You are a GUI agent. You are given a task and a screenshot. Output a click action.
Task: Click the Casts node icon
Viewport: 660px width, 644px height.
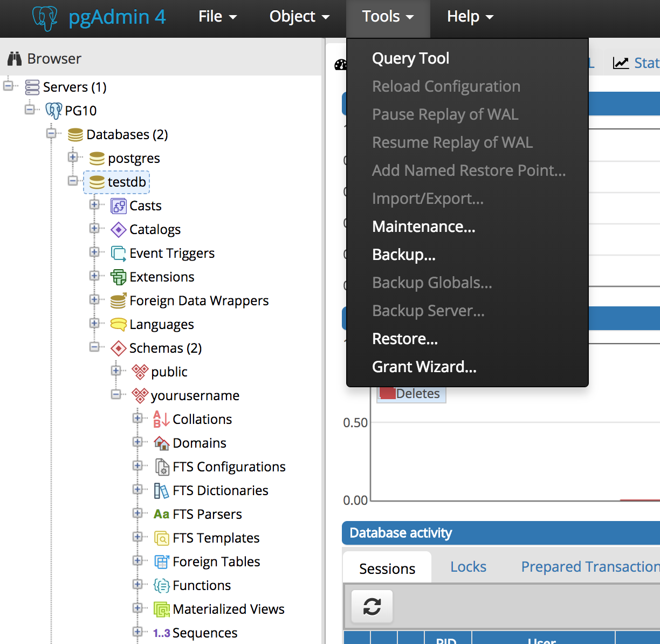pos(118,206)
